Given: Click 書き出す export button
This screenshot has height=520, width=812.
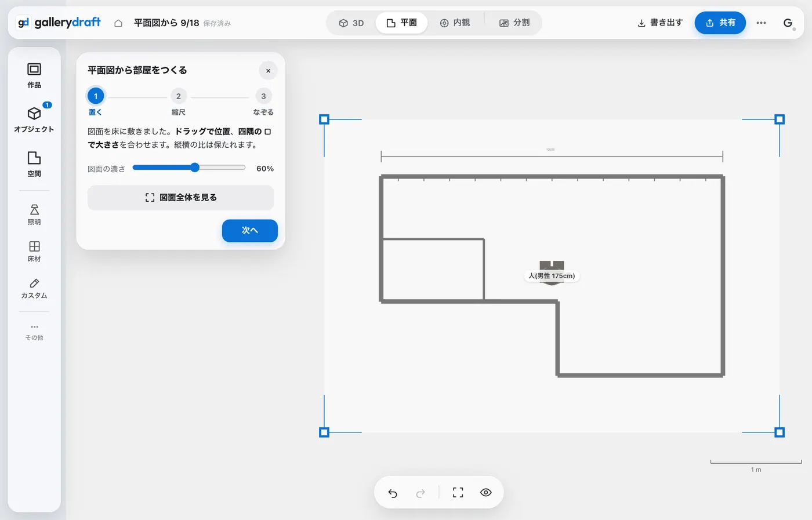Looking at the screenshot, I should pyautogui.click(x=660, y=23).
